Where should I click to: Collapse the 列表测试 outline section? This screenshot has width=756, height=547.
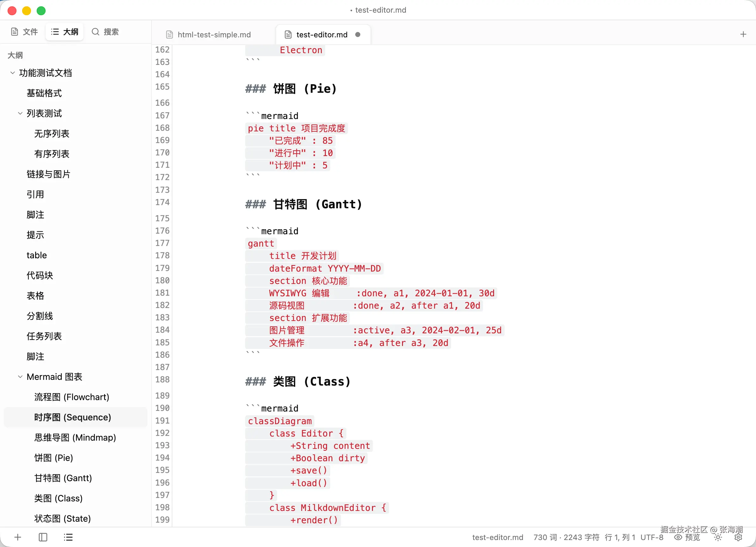click(x=20, y=113)
